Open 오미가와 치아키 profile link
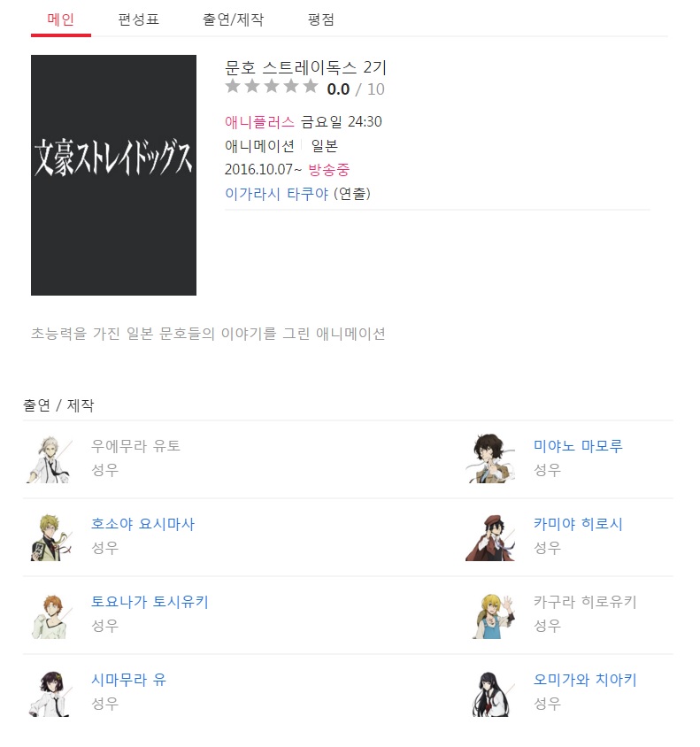Image resolution: width=700 pixels, height=747 pixels. 585,680
